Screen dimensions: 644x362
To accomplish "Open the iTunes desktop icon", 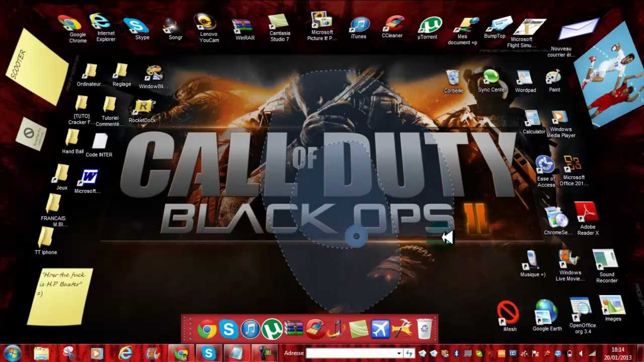I will pos(359,25).
